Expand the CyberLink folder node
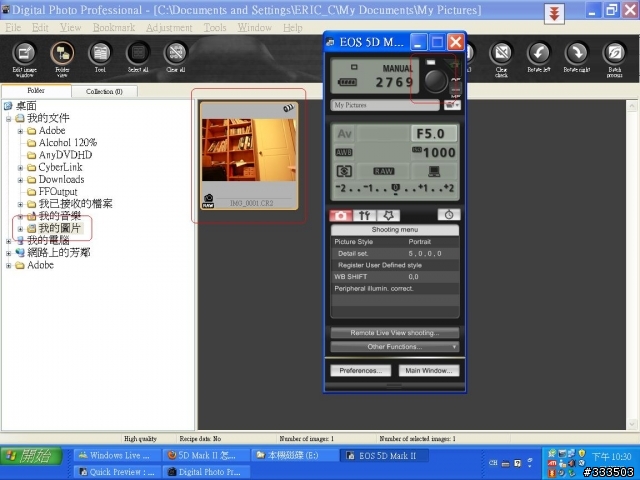The image size is (640, 480). point(20,168)
